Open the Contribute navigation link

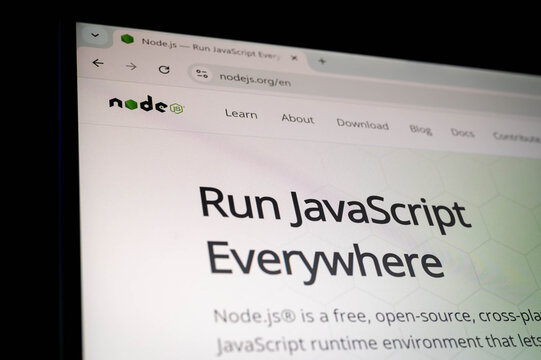pos(517,137)
